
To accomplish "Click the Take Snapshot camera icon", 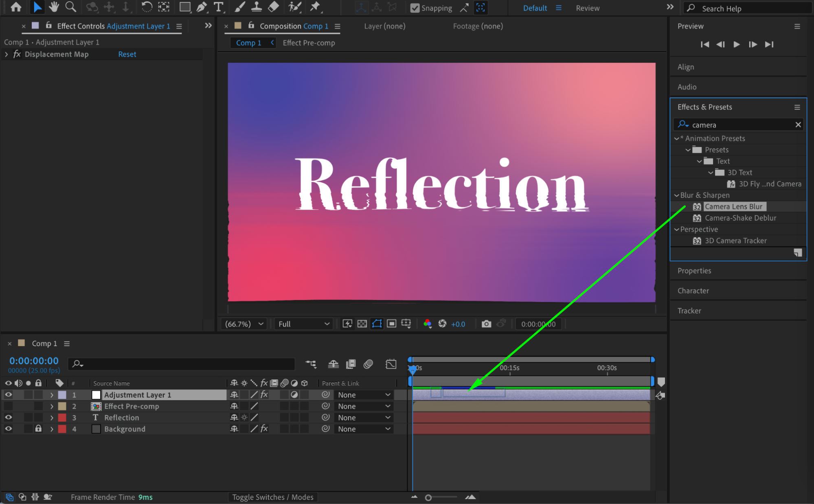I will 486,324.
